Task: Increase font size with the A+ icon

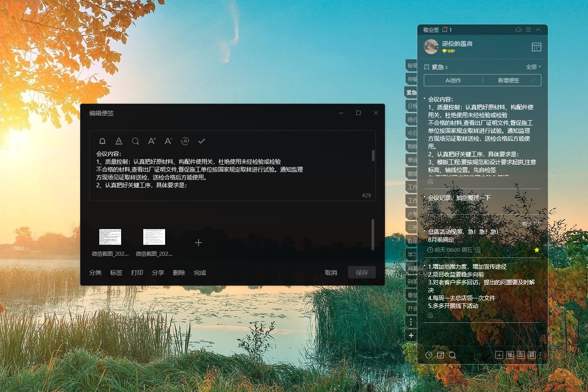Action: click(152, 141)
